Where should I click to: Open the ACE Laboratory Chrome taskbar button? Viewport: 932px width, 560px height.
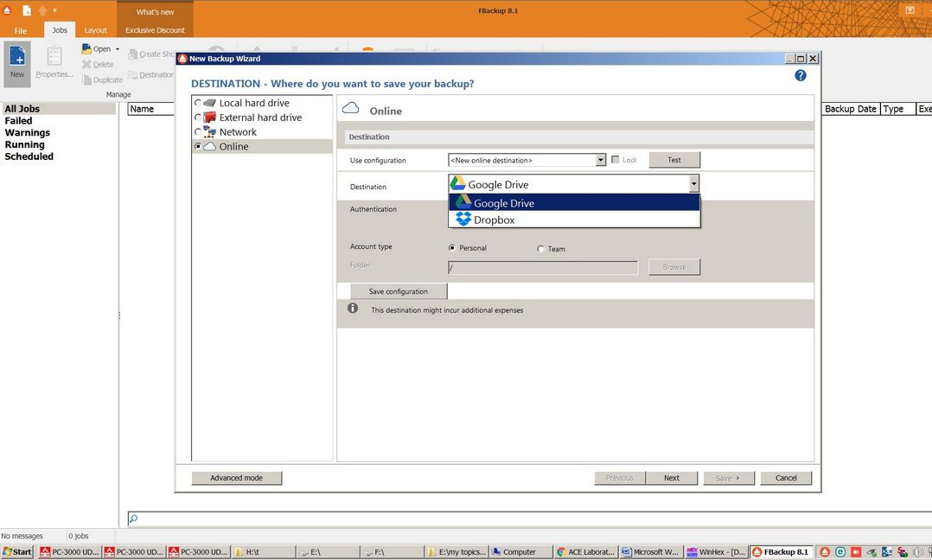click(x=586, y=551)
